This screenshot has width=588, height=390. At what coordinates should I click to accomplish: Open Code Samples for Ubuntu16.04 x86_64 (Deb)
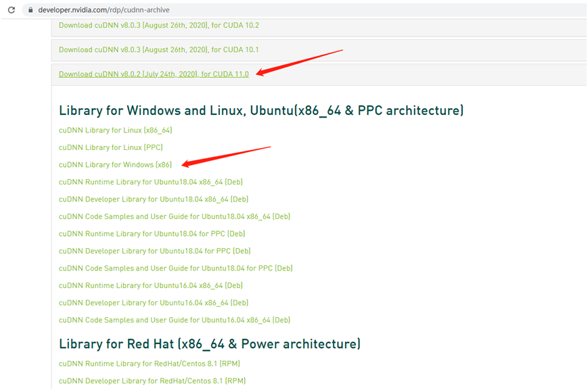point(175,320)
